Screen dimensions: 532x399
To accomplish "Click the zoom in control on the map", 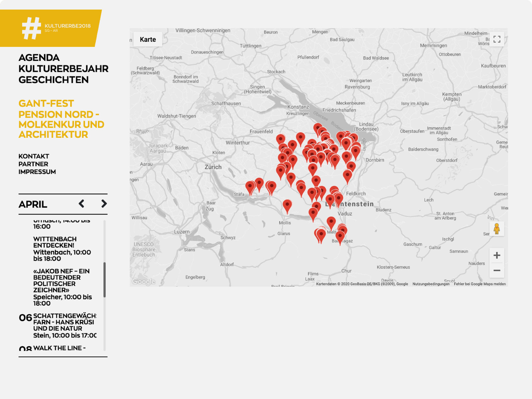I will pos(497,255).
